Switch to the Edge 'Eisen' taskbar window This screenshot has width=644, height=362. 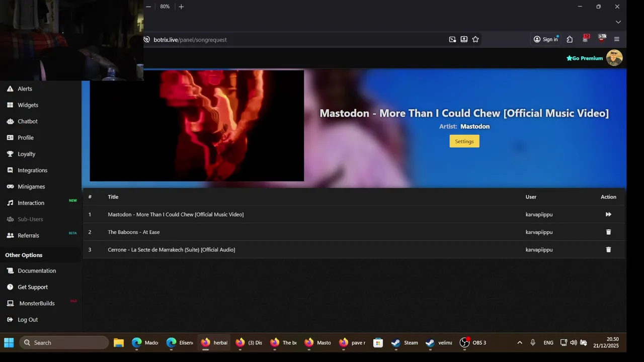(180, 342)
